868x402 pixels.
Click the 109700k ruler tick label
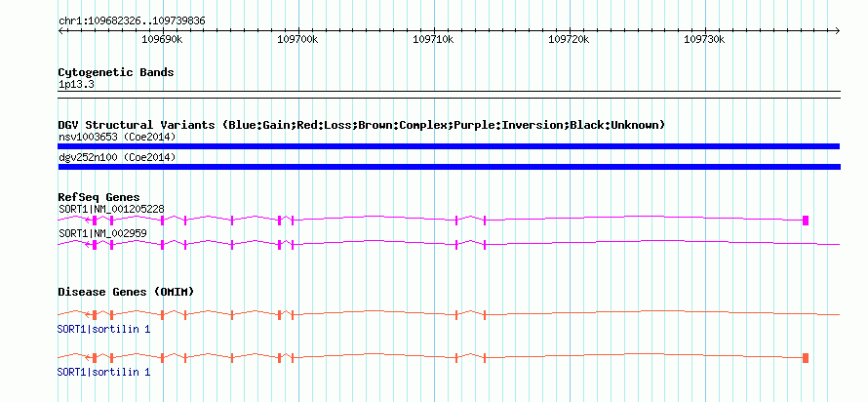click(297, 40)
